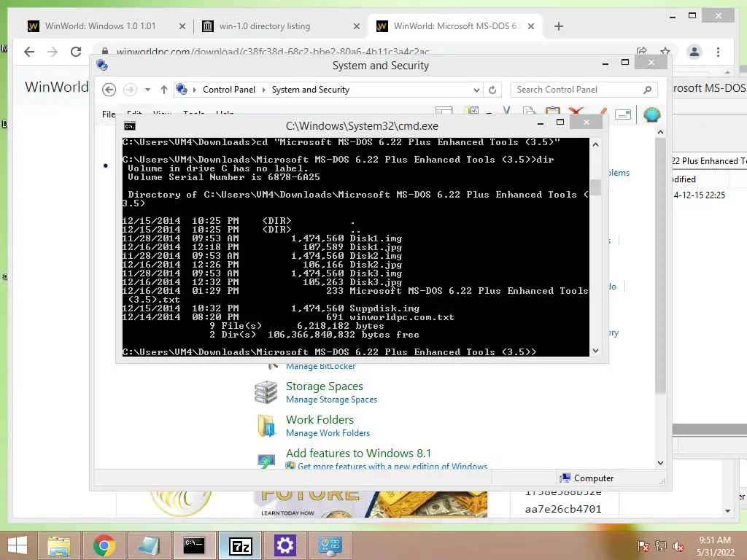Open a new Chrome tab
747x560 pixels.
(559, 26)
